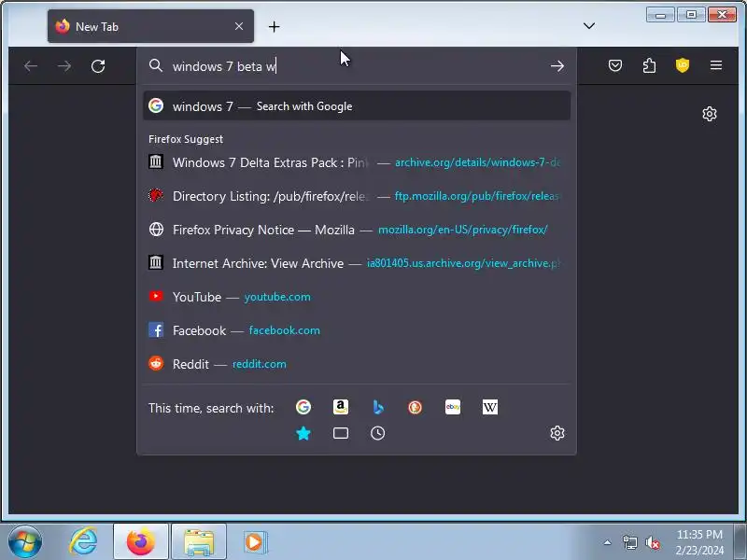Viewport: 747px width, 560px height.
Task: Open the Firefox hamburger menu
Action: coord(716,65)
